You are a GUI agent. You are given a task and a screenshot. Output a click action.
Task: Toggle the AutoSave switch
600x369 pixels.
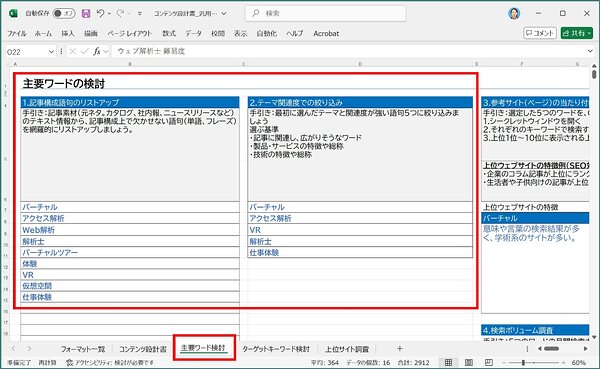(x=64, y=13)
